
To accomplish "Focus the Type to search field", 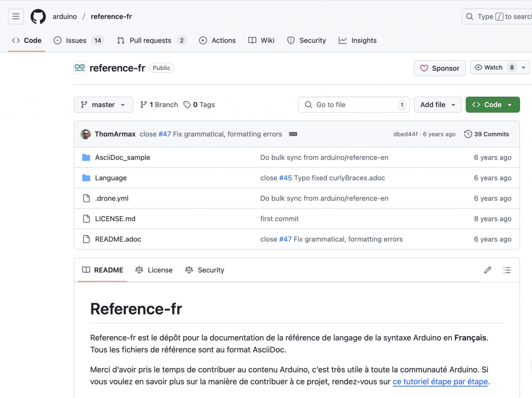I will click(497, 16).
